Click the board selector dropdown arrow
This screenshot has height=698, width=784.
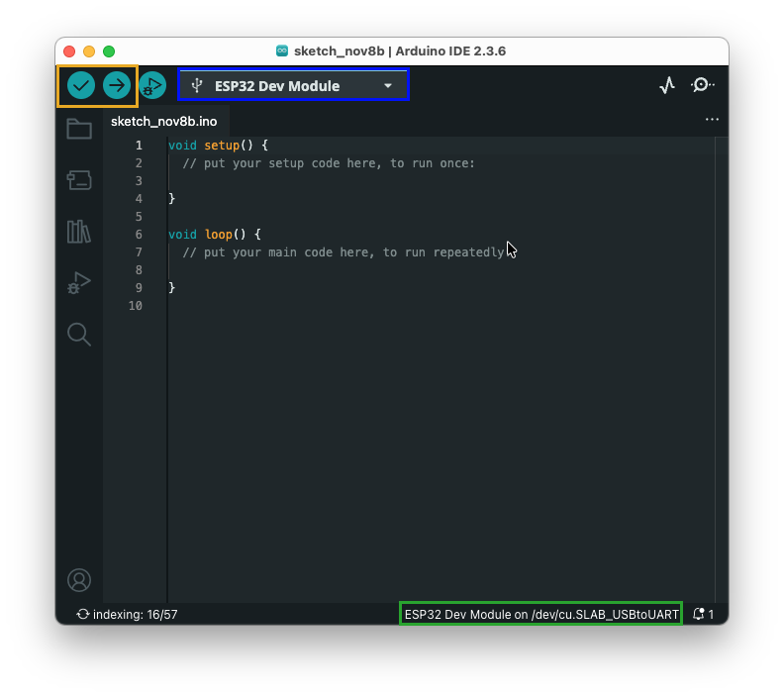387,86
